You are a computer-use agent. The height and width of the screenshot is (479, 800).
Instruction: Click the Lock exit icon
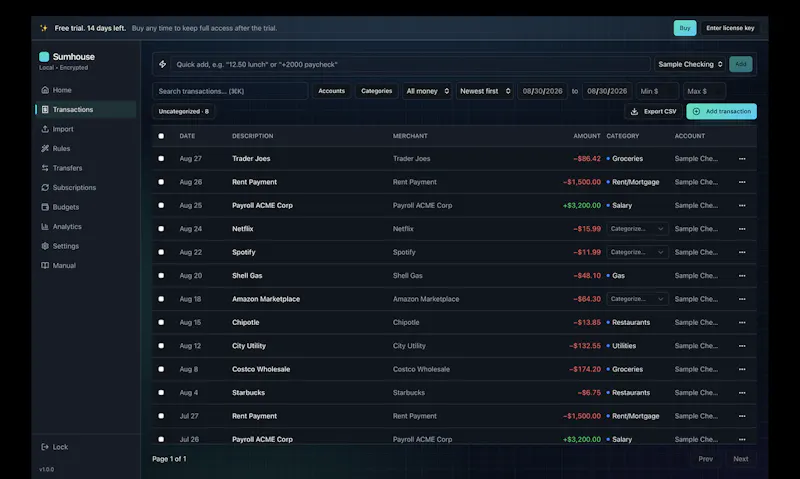click(45, 447)
